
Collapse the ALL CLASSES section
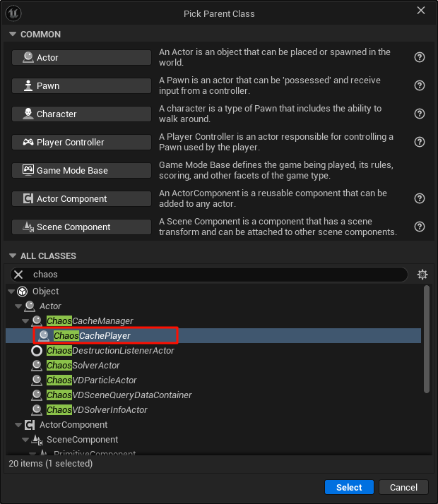pyautogui.click(x=13, y=256)
